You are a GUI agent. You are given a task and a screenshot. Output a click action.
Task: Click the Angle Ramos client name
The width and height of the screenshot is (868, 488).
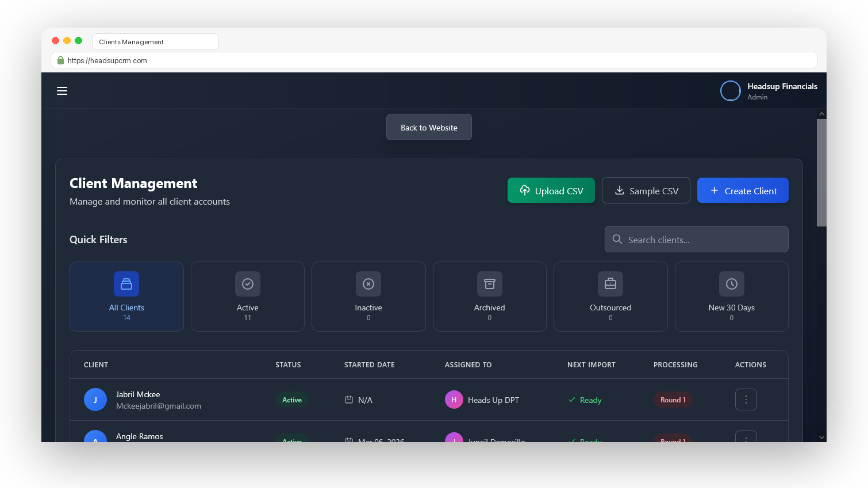click(140, 436)
